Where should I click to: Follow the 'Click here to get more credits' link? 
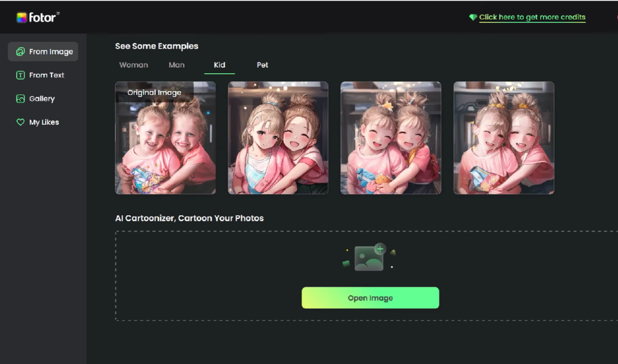[532, 17]
